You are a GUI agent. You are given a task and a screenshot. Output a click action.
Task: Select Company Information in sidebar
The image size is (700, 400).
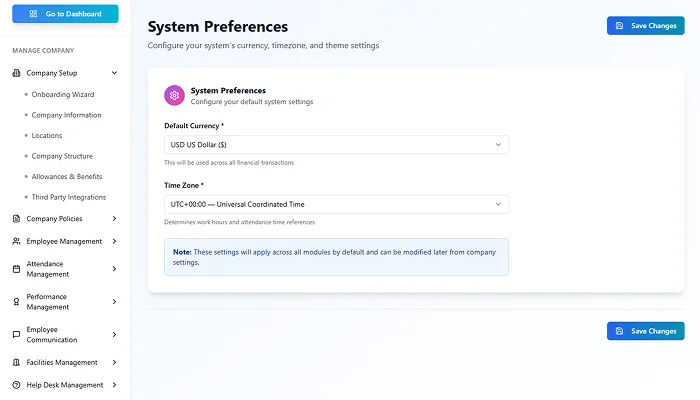tap(66, 115)
